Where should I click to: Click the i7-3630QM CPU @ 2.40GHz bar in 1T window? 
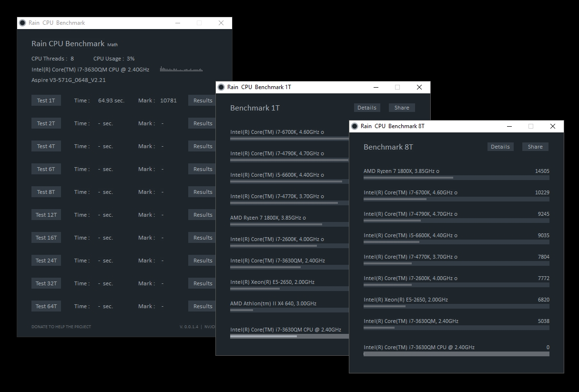point(289,336)
